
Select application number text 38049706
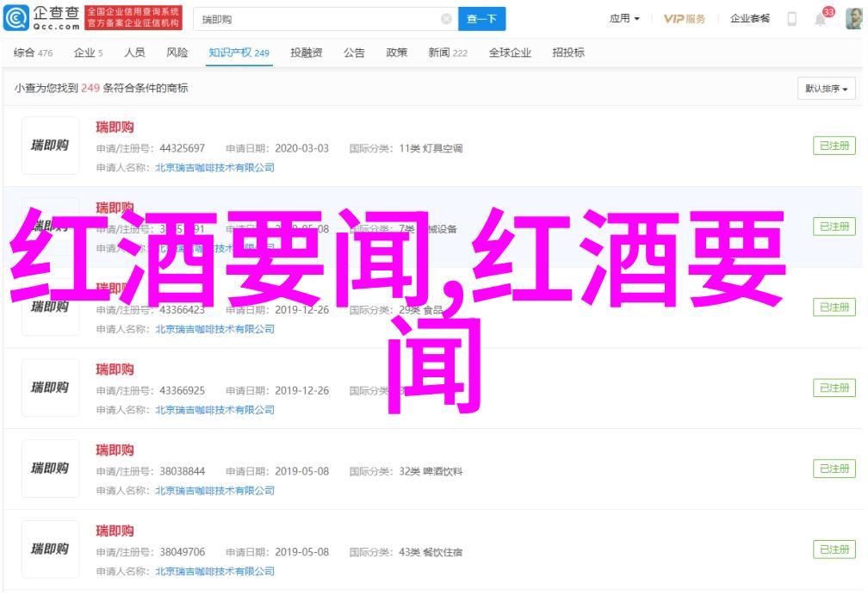click(x=183, y=553)
